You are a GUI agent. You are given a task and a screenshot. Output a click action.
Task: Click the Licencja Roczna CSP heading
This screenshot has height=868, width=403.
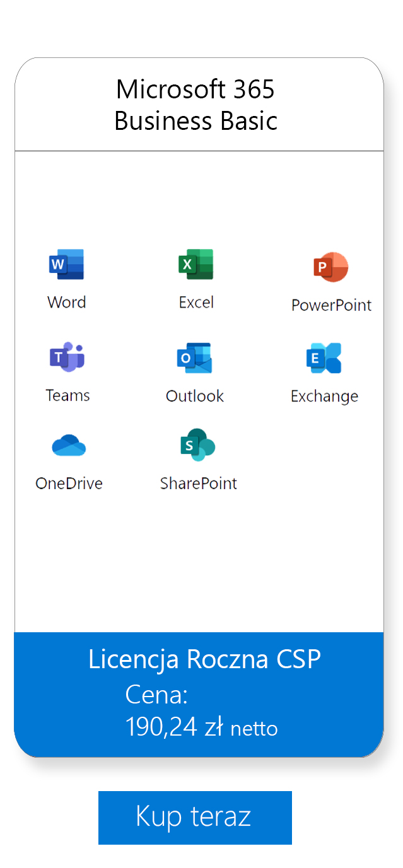click(204, 659)
